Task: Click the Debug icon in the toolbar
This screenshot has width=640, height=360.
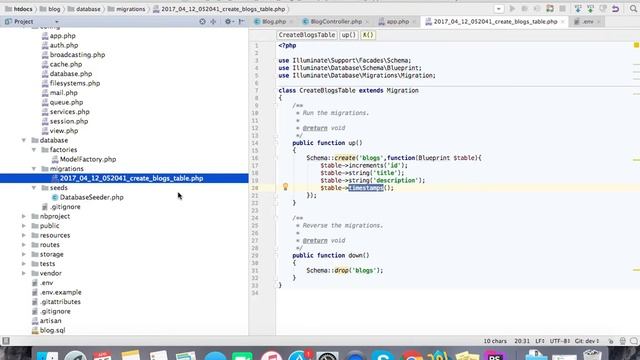Action: click(524, 9)
